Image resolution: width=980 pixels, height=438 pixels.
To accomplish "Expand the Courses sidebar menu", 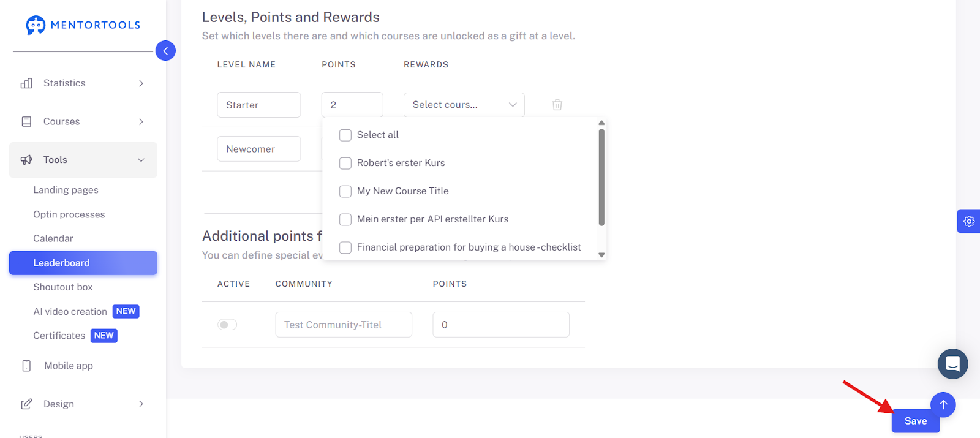I will coord(83,122).
